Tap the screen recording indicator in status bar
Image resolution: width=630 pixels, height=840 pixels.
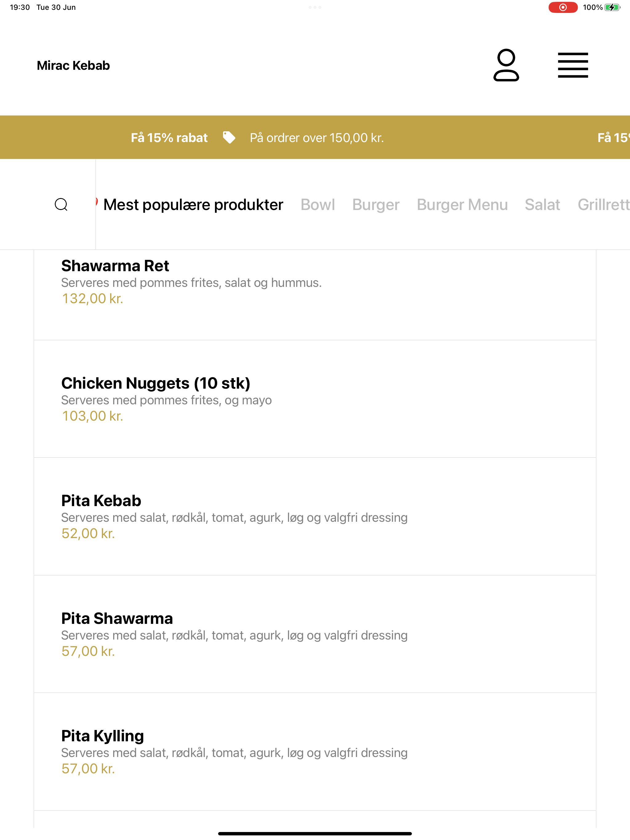[563, 7]
